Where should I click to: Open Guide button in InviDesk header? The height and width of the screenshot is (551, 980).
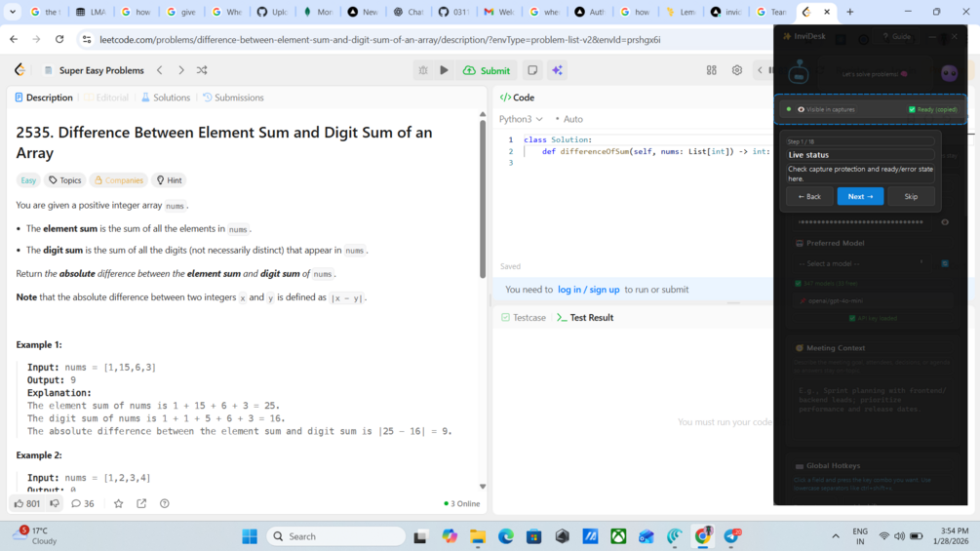tap(897, 36)
